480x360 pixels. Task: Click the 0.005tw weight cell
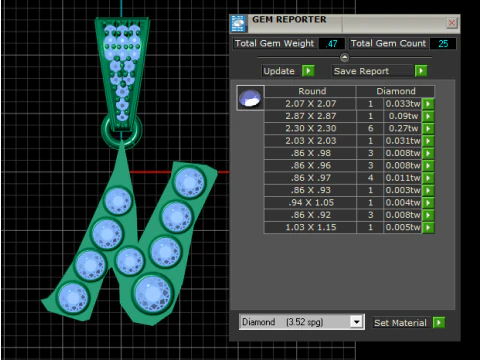[403, 227]
